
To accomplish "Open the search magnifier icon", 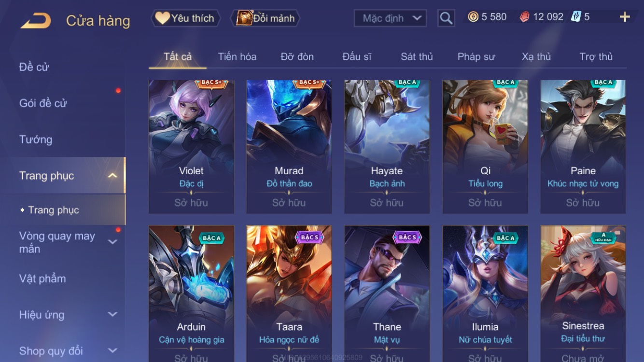I will point(446,18).
